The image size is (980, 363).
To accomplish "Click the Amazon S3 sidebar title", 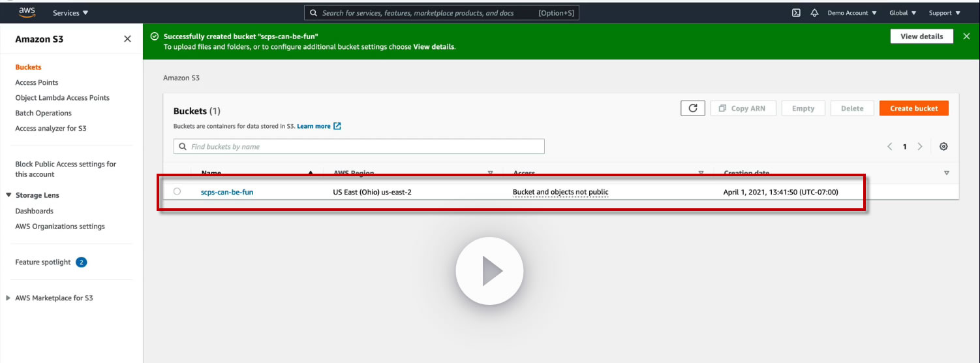I will 39,39.
